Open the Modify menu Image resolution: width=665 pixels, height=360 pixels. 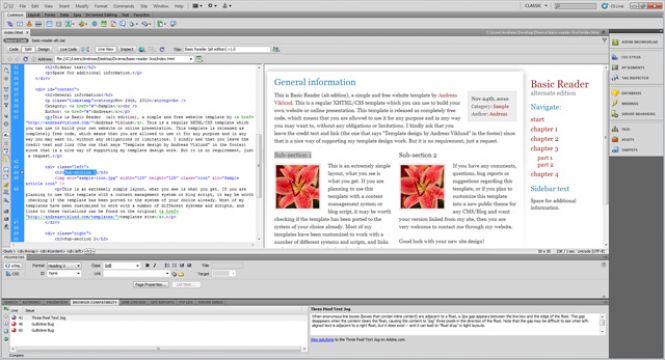[x=82, y=6]
